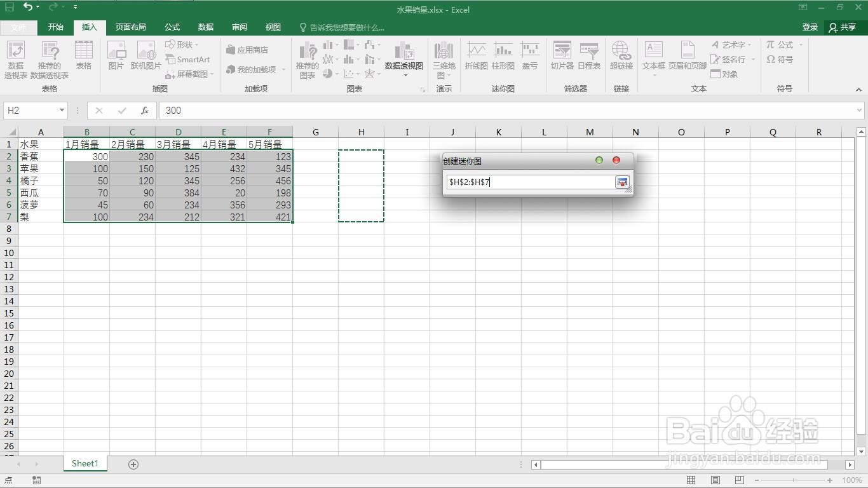
Task: Switch to the Formulas (公式) ribbon tab
Action: [172, 27]
